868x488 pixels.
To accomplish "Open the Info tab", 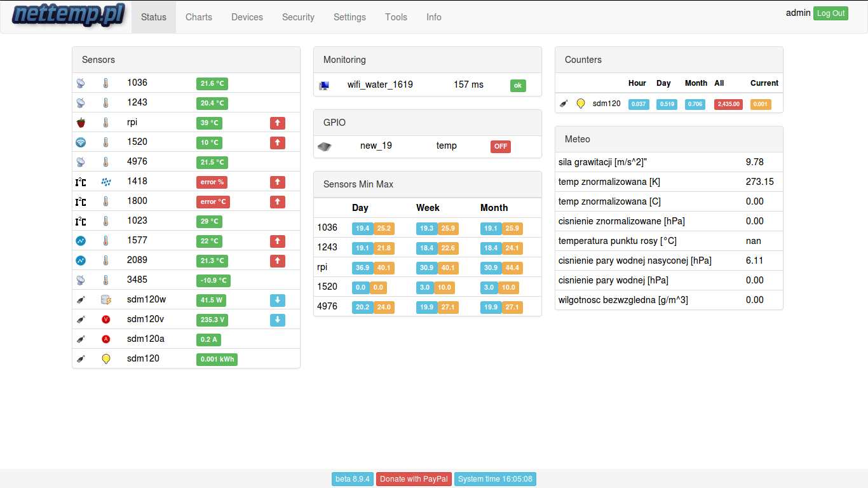I will click(x=434, y=17).
